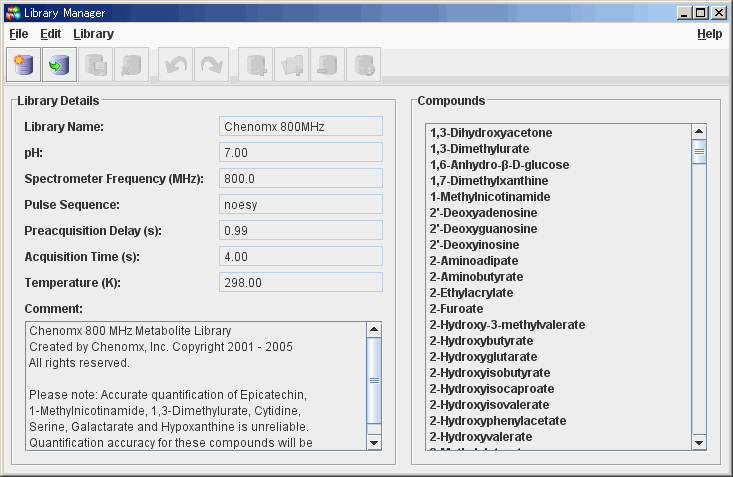The image size is (733, 477).
Task: Select 2-Hydroxyisocaproate compound
Action: click(x=559, y=389)
